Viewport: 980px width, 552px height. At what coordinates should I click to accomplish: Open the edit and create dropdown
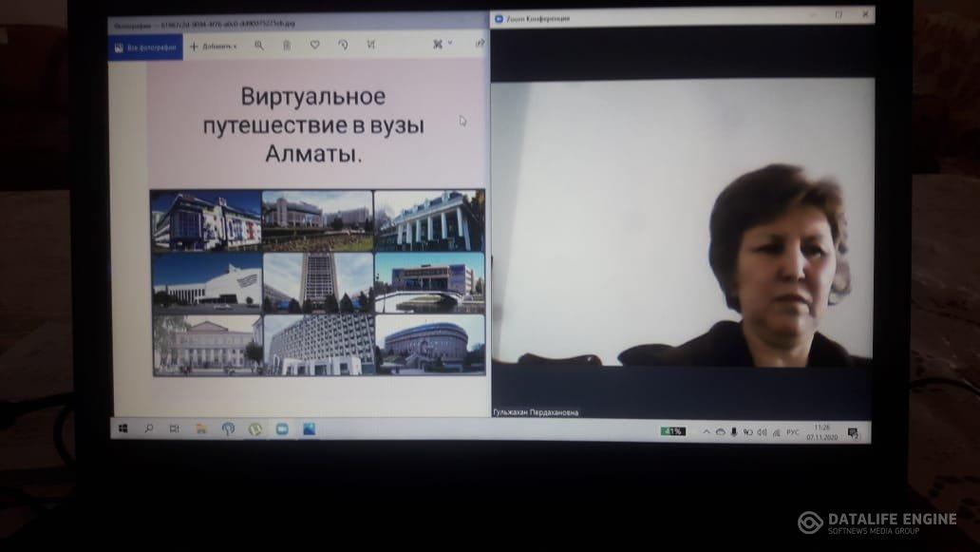442,44
